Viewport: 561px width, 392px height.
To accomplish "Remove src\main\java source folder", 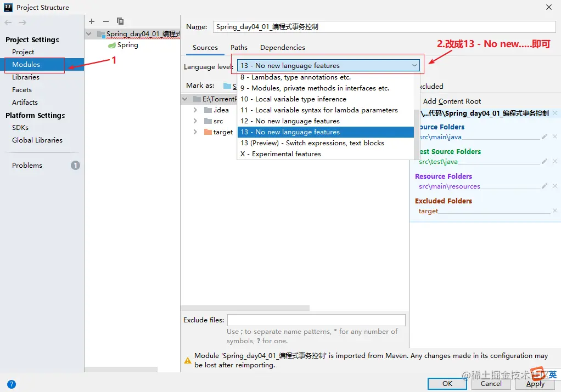I will 554,137.
